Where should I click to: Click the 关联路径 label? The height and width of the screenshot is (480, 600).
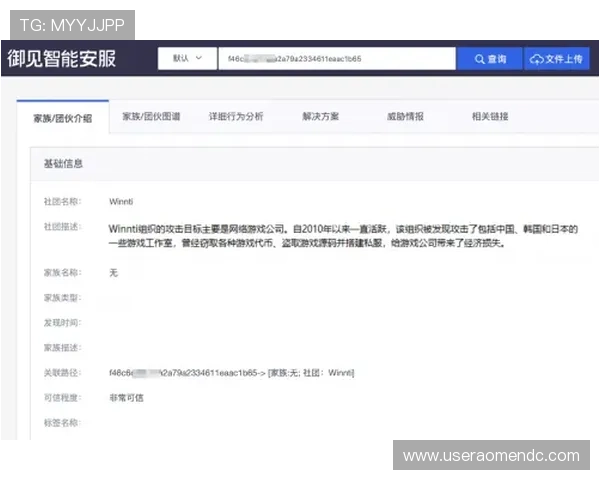pyautogui.click(x=62, y=372)
